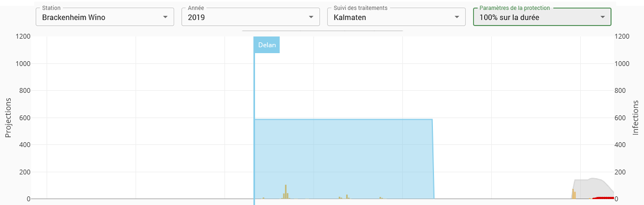This screenshot has width=644, height=205.
Task: Select the Delan treatment label flag
Action: pyautogui.click(x=267, y=45)
